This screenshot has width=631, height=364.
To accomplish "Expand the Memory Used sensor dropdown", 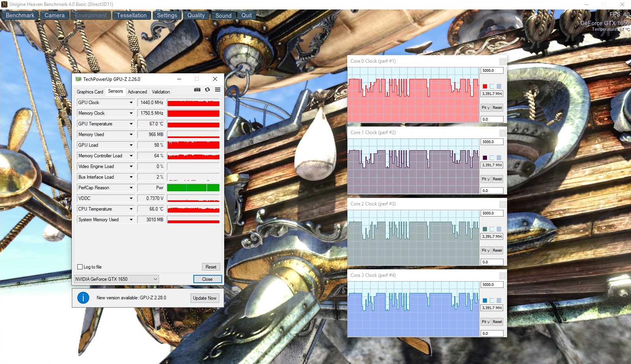I will pyautogui.click(x=131, y=134).
